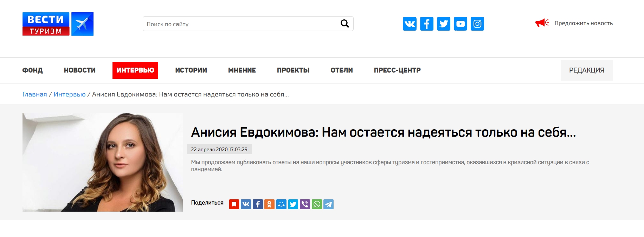Share the article via WhatsApp
Image resolution: width=644 pixels, height=237 pixels.
point(317,204)
